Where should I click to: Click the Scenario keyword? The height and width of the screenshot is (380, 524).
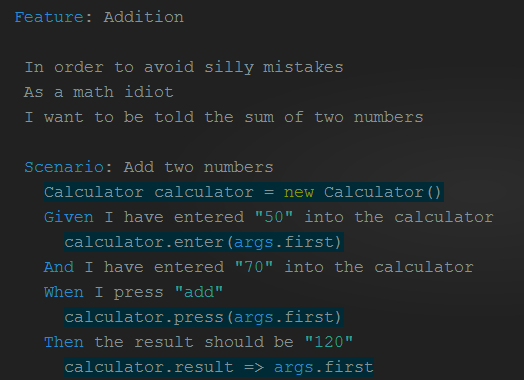(x=64, y=167)
